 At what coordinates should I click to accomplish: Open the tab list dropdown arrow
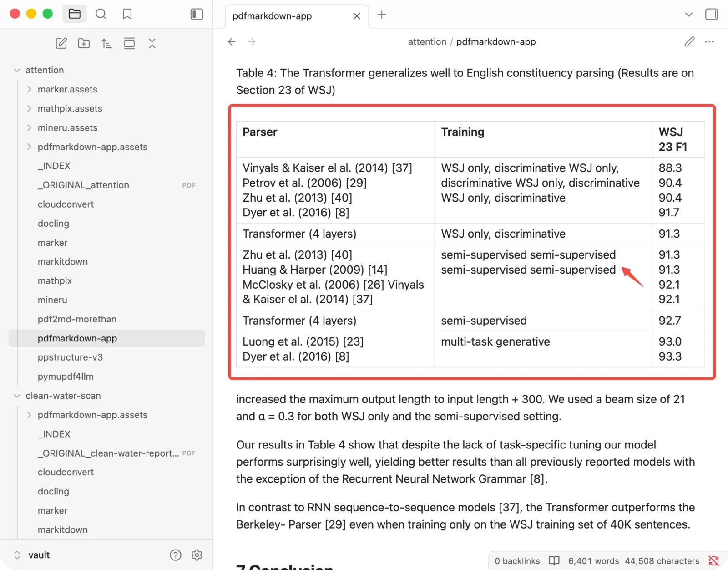click(689, 15)
